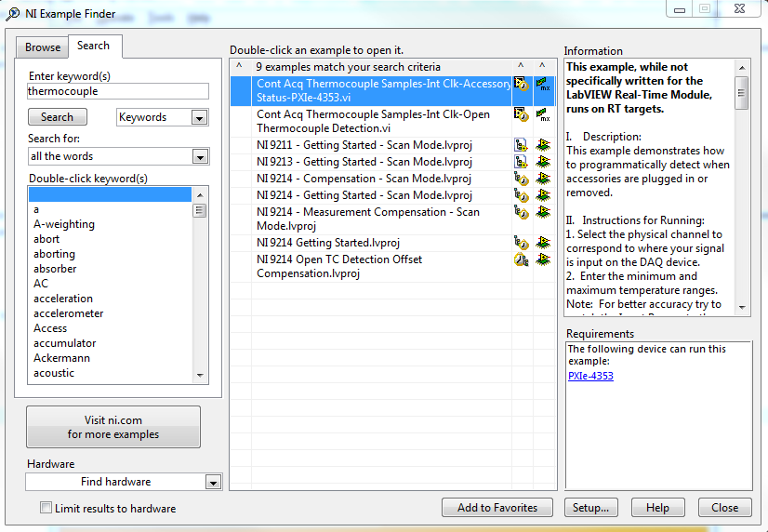Click the NI Example Finder magnifier title icon
The image size is (768, 532).
click(x=13, y=14)
